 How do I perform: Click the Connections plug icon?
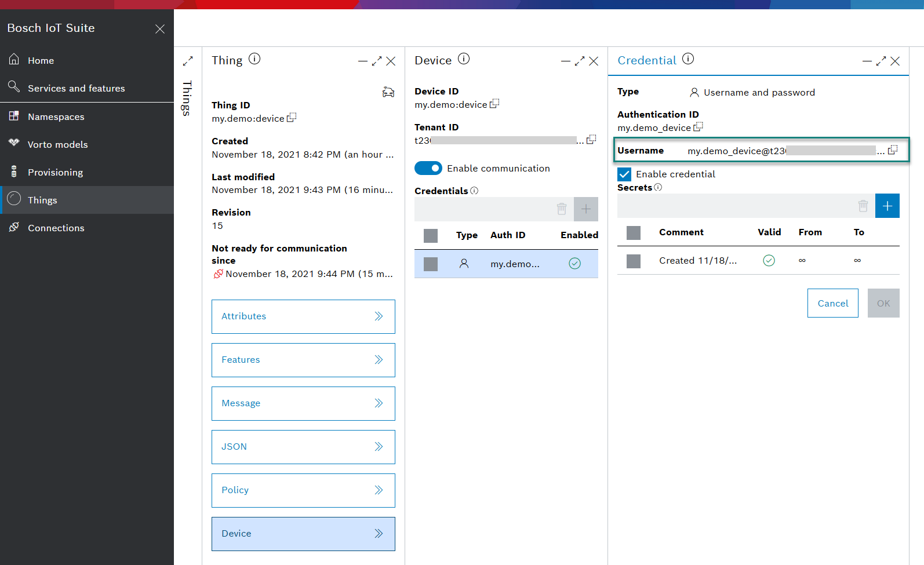tap(14, 227)
